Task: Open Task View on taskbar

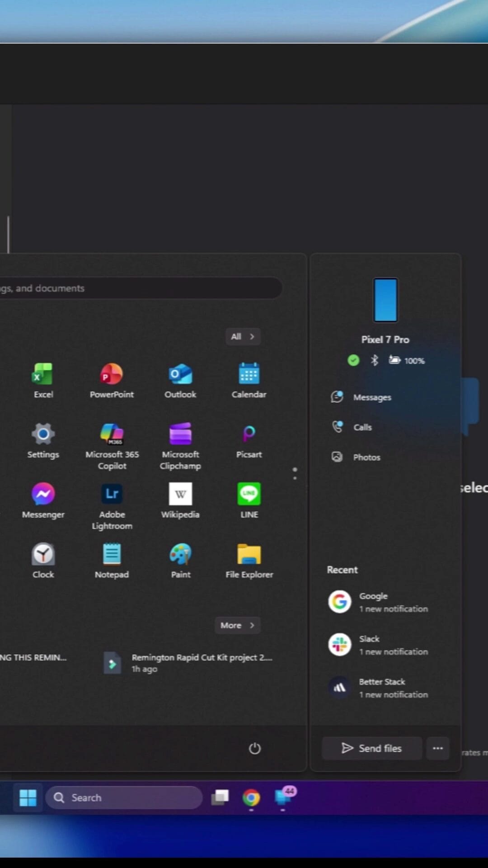Action: (x=220, y=797)
